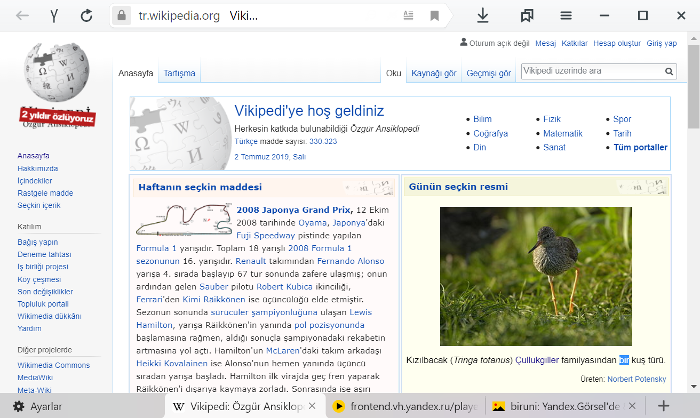Open the Tüm portaller link
Image resolution: width=700 pixels, height=418 pixels.
[x=640, y=147]
